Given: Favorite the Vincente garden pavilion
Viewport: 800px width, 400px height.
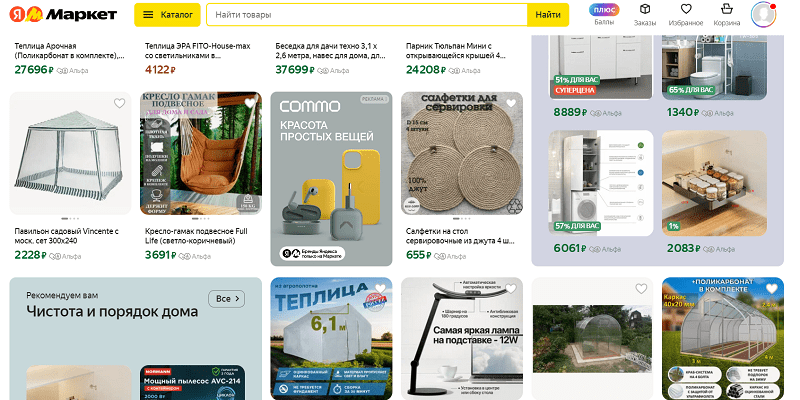Looking at the screenshot, I should tap(119, 104).
